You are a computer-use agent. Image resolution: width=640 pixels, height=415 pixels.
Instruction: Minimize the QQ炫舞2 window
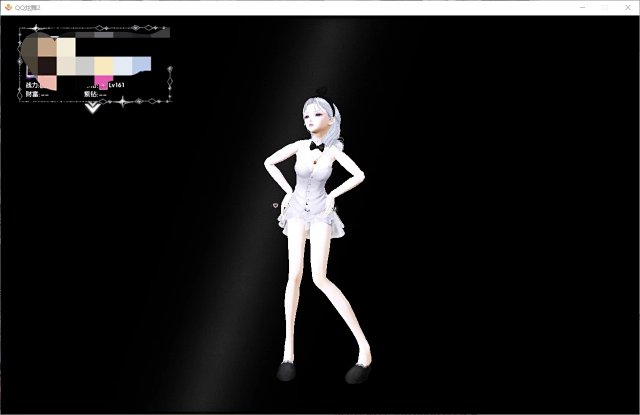[x=581, y=7]
